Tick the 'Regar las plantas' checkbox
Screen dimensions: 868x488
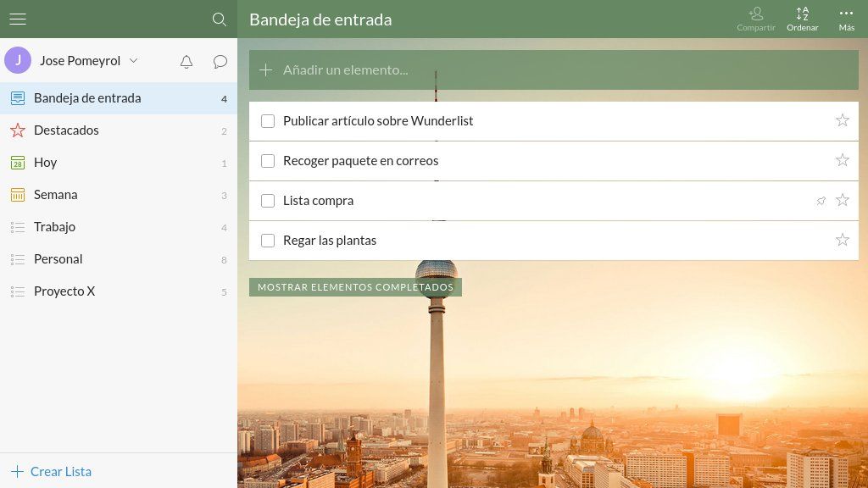[268, 241]
